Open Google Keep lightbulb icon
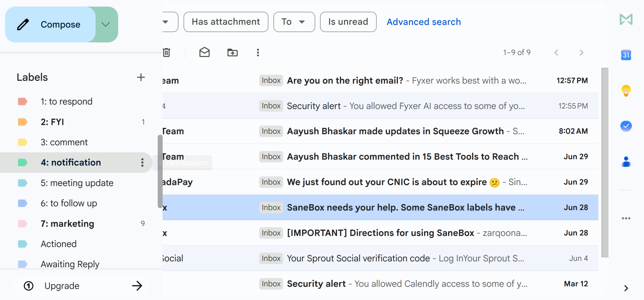 [626, 91]
